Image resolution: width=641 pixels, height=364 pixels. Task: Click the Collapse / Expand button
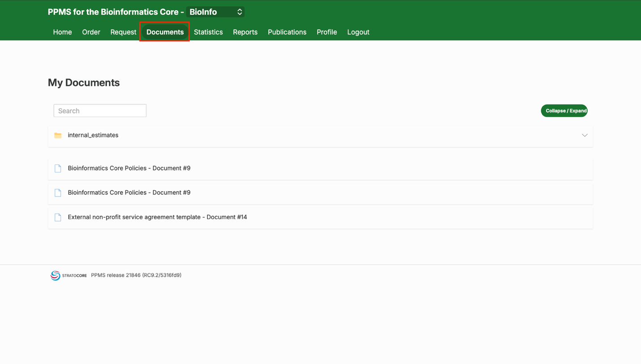(564, 111)
